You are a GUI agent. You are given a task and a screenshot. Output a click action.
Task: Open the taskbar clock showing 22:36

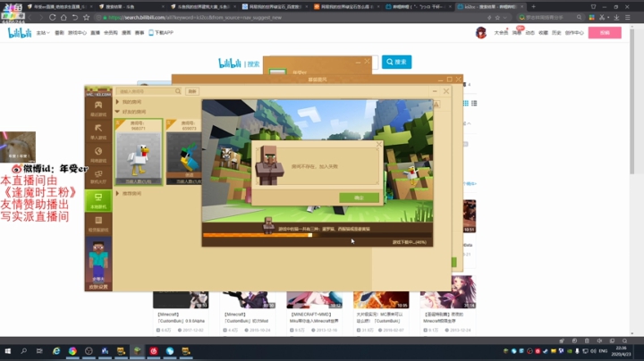621,351
